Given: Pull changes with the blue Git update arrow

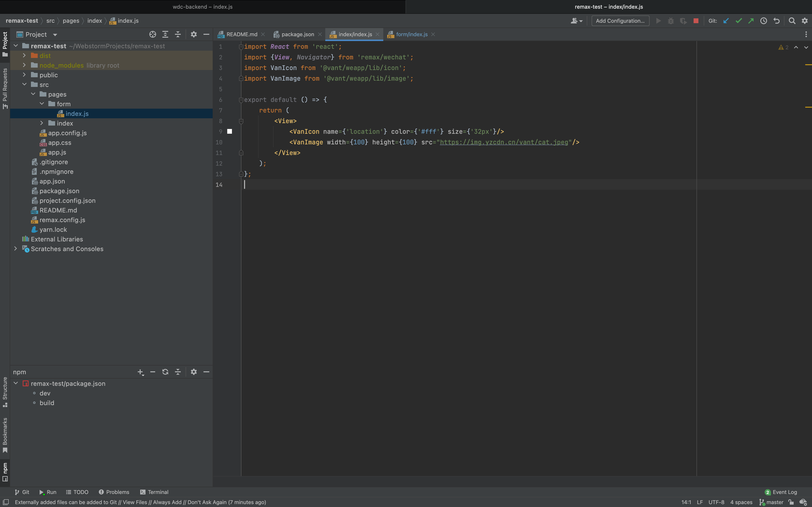Looking at the screenshot, I should pos(726,21).
